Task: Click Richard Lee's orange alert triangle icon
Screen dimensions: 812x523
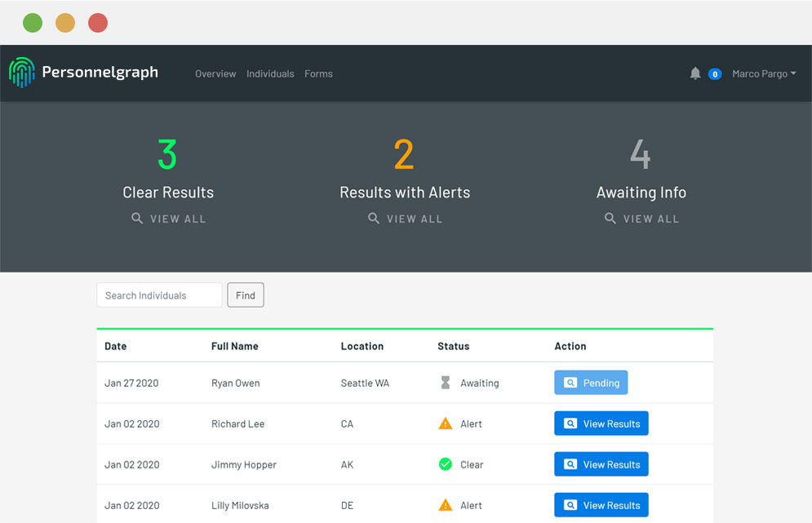Action: pos(446,423)
